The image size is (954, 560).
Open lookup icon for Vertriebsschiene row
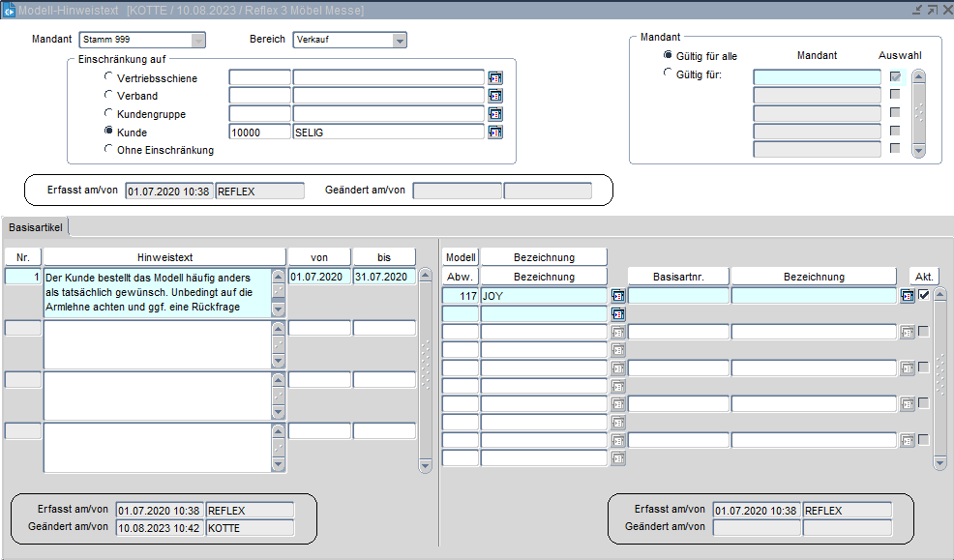coord(495,77)
